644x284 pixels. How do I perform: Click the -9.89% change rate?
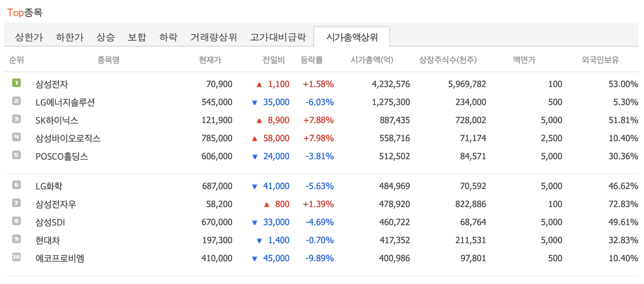tap(320, 259)
